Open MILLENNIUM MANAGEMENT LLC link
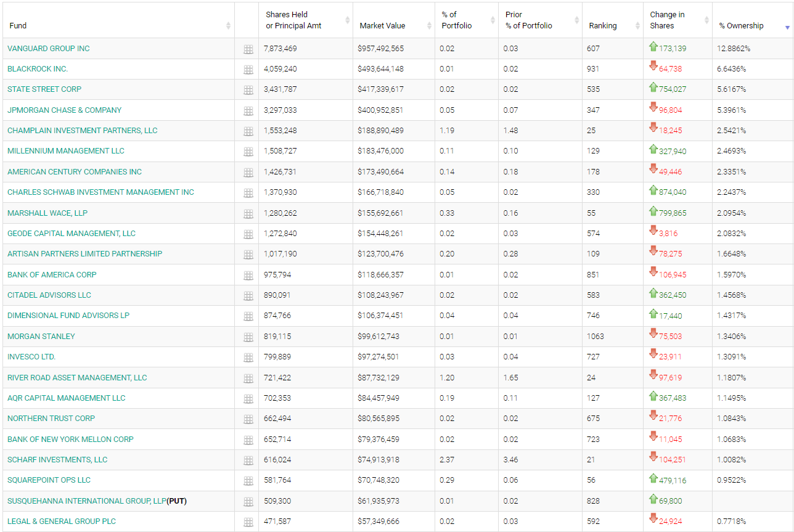The width and height of the screenshot is (794, 532). click(x=66, y=151)
